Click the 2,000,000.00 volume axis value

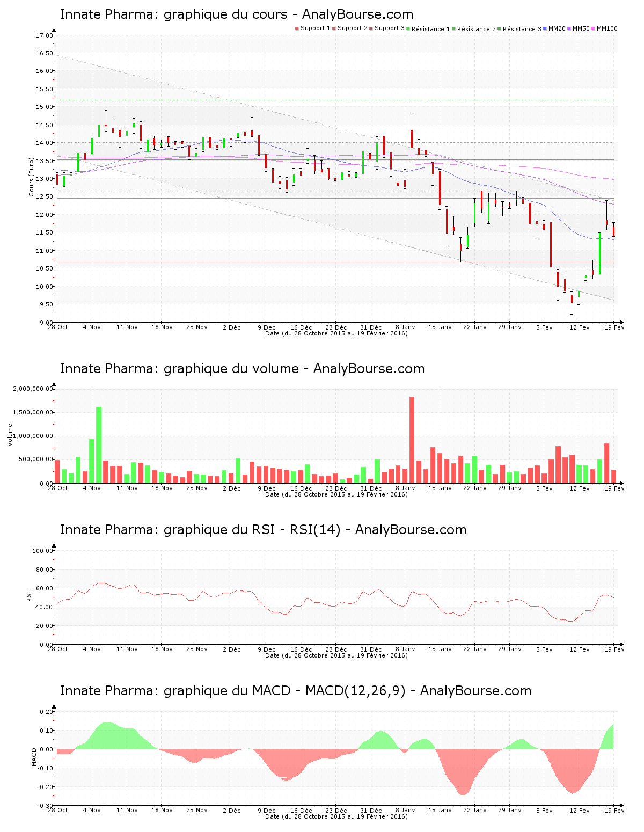tap(33, 389)
